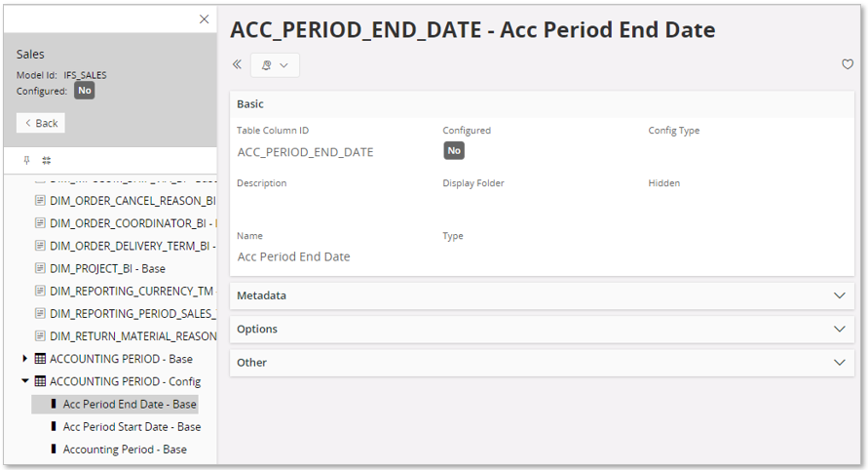
Task: Click the Configured No badge in Basic
Action: (x=454, y=151)
